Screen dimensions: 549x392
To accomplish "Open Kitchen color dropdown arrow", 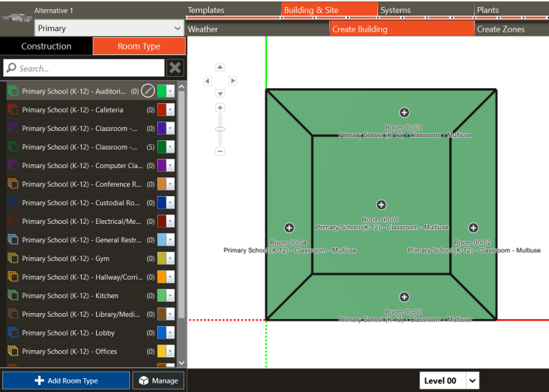I will (170, 295).
